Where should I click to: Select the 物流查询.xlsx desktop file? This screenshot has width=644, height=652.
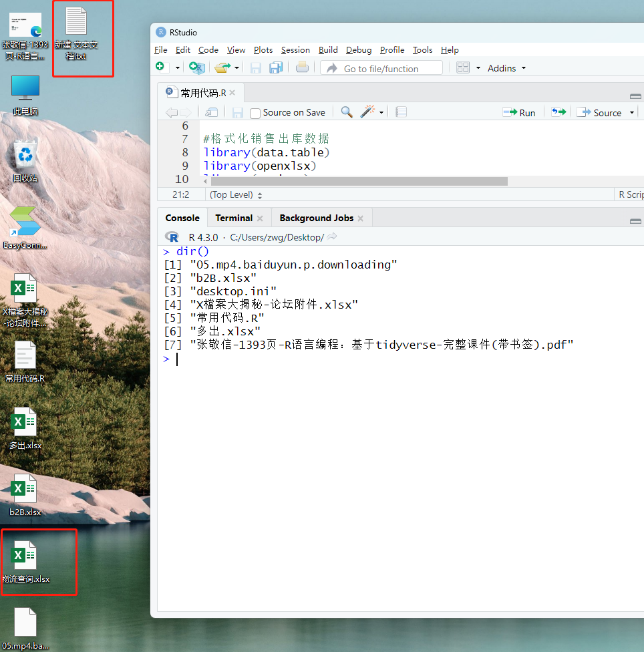click(26, 562)
